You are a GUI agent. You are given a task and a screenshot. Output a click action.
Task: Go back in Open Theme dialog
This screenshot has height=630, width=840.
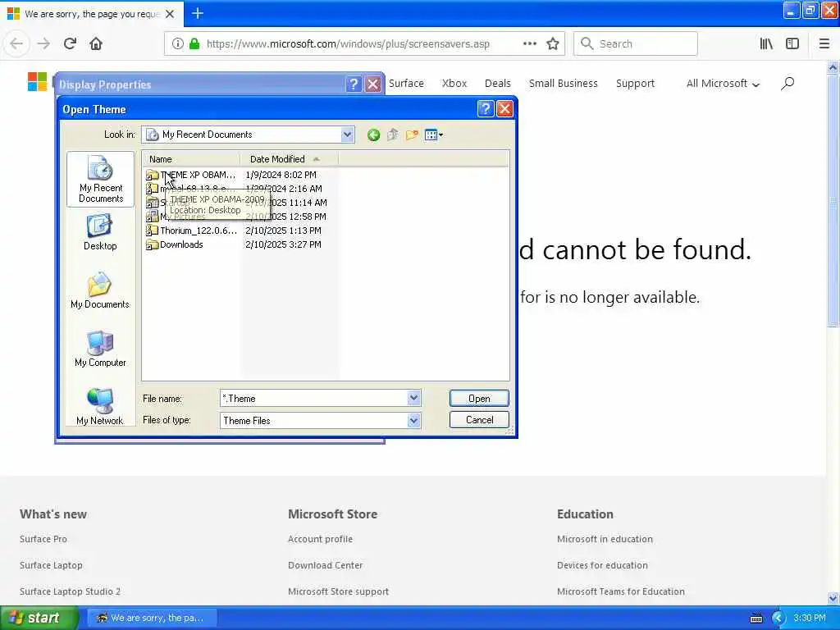pos(373,135)
